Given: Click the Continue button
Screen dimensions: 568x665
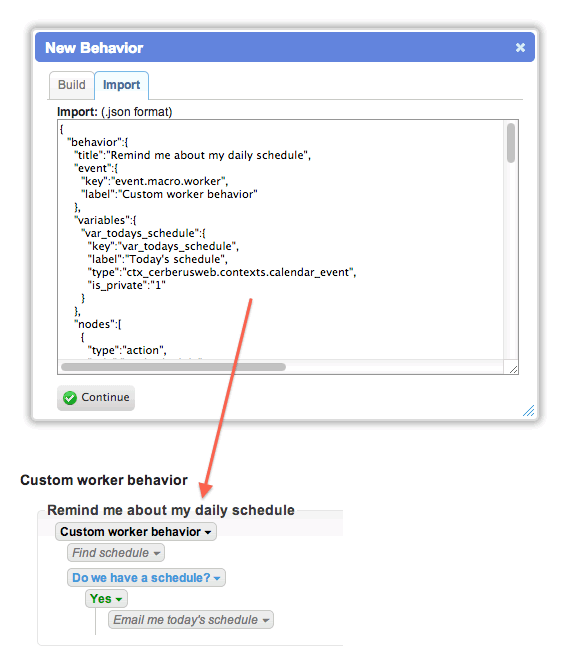Looking at the screenshot, I should click(96, 397).
